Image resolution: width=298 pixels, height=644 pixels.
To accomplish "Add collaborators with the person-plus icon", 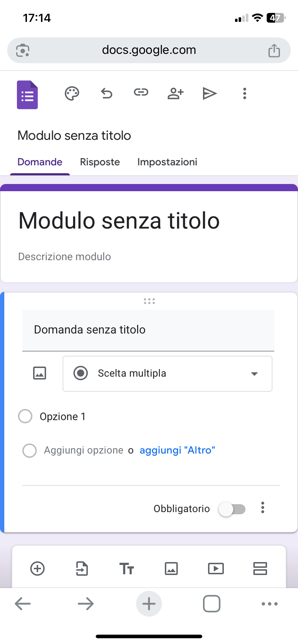I will [x=175, y=93].
